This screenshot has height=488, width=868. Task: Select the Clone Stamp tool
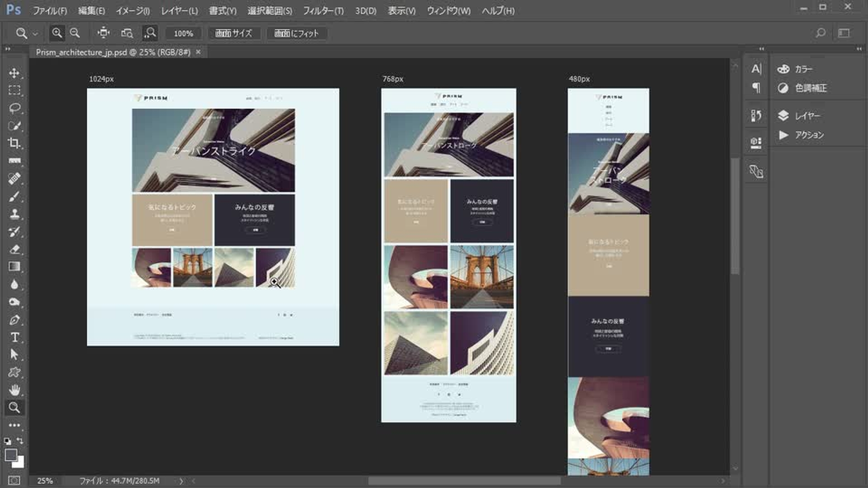click(14, 214)
